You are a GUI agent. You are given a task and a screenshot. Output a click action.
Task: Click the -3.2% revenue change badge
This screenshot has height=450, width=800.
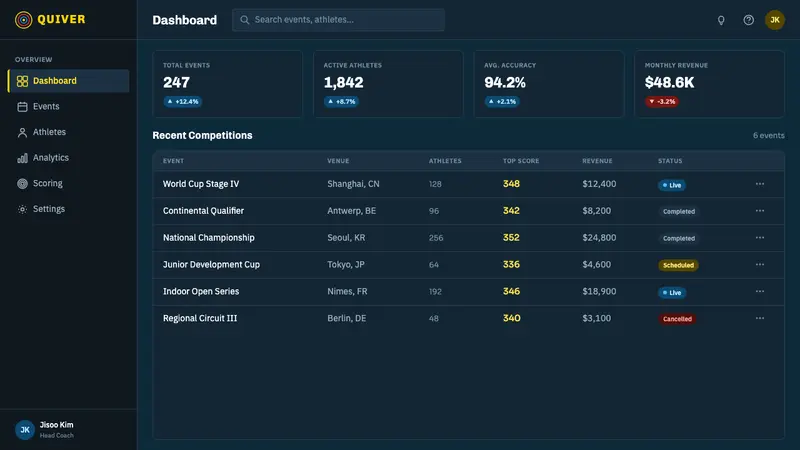click(662, 102)
